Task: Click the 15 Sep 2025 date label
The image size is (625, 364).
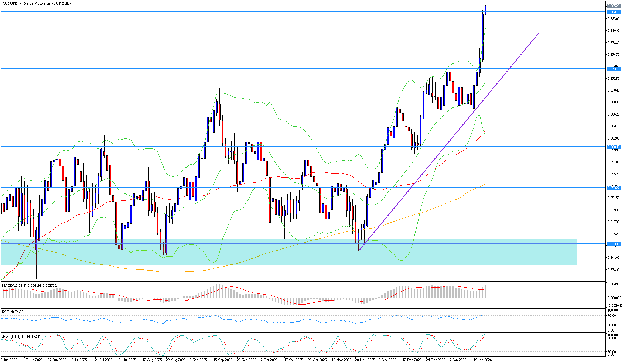Action: coord(223,360)
